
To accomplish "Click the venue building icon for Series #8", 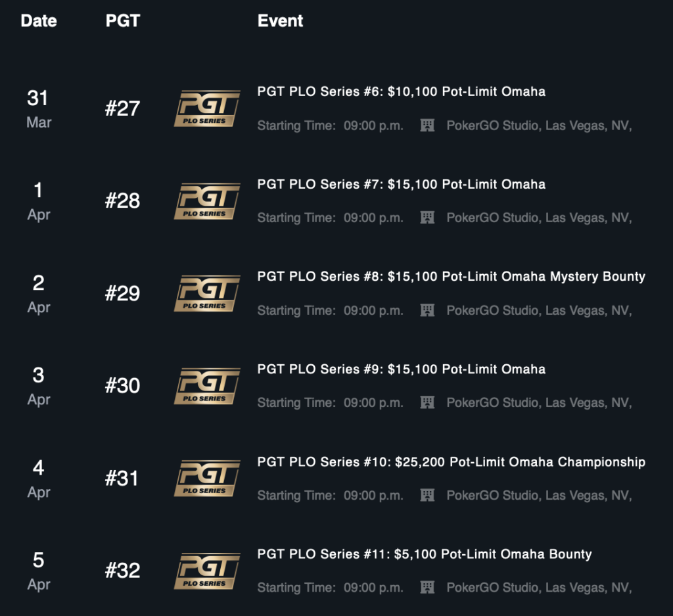I will coord(427,310).
